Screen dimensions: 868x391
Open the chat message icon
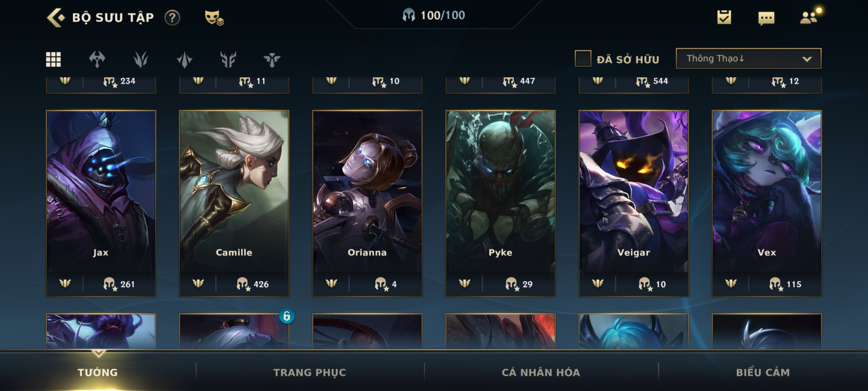(766, 18)
